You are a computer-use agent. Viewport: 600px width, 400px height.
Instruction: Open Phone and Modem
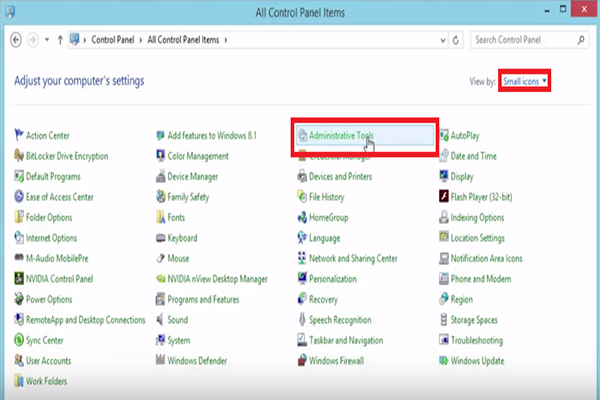pyautogui.click(x=481, y=279)
